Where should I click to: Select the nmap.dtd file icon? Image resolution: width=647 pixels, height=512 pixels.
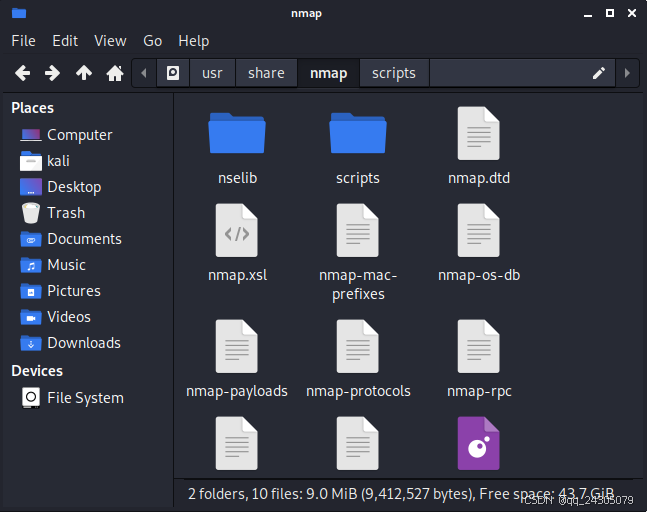click(479, 133)
